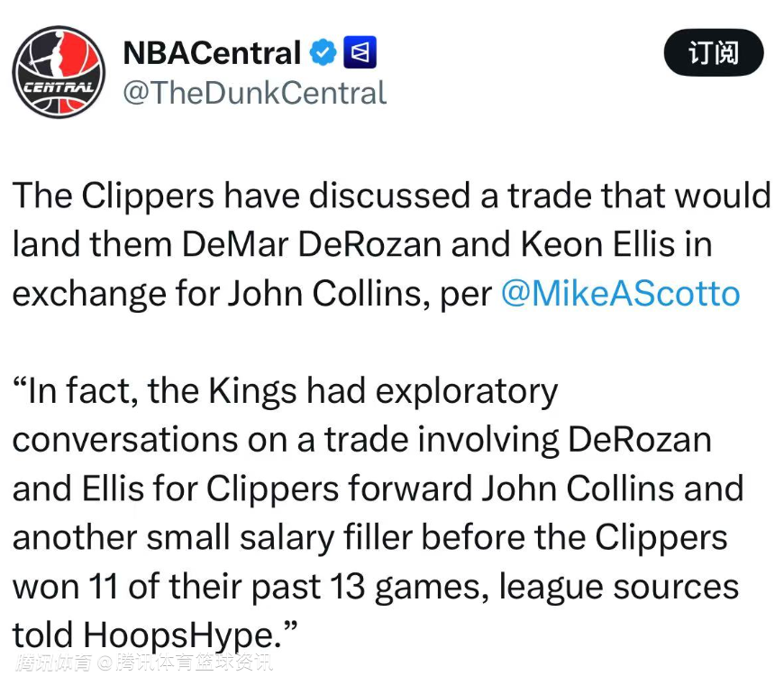Click the square affiliate badge beside NBACentral

pos(361,53)
